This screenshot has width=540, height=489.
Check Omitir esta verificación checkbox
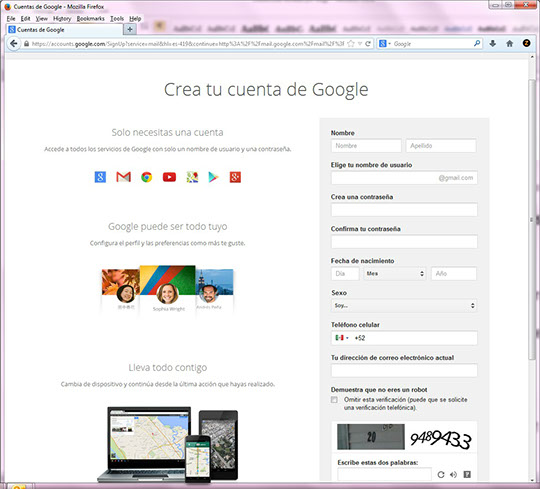click(334, 399)
